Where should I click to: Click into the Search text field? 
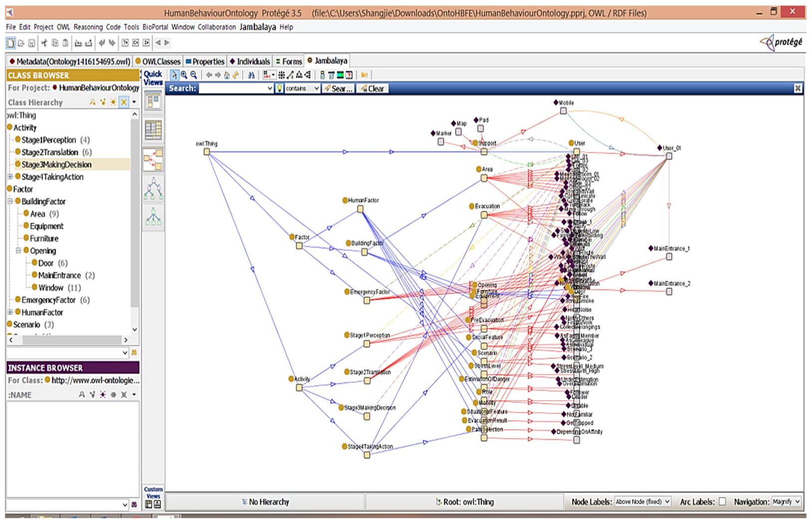[232, 88]
